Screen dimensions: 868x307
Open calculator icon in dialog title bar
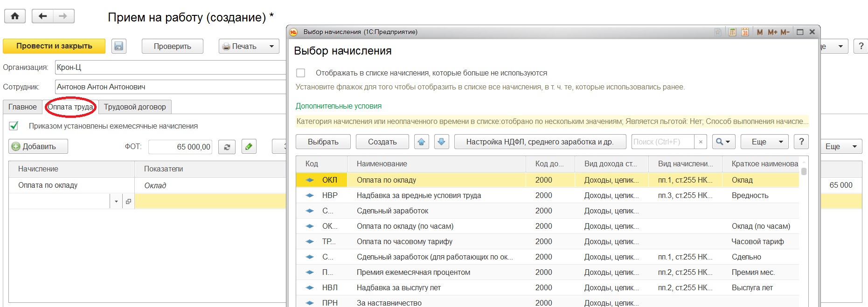pos(733,32)
